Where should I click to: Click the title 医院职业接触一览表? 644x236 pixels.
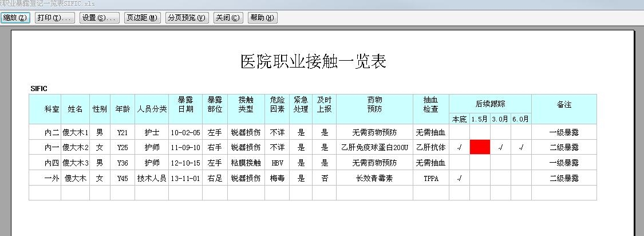313,62
